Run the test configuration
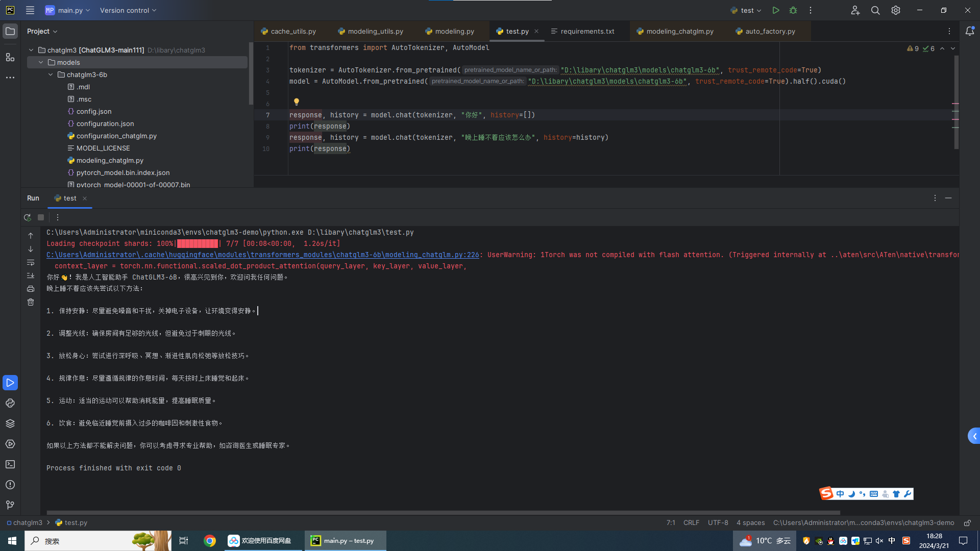The width and height of the screenshot is (980, 551). click(x=776, y=10)
